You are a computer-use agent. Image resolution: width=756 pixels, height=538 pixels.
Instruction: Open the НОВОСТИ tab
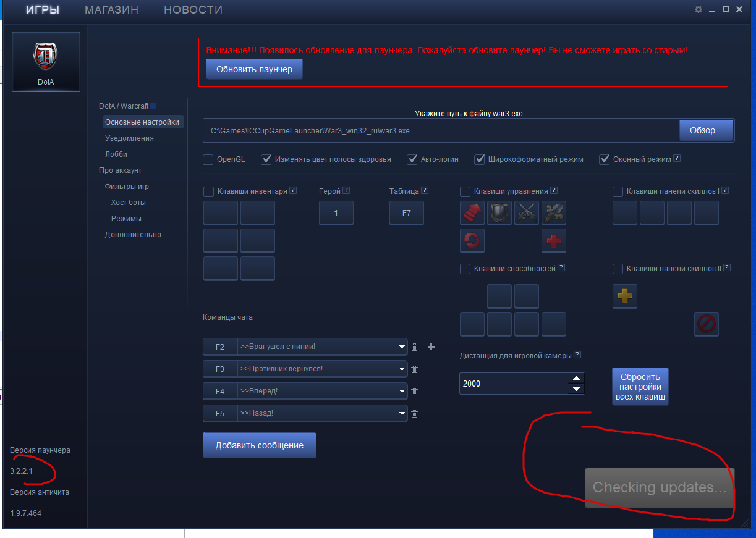click(x=193, y=10)
